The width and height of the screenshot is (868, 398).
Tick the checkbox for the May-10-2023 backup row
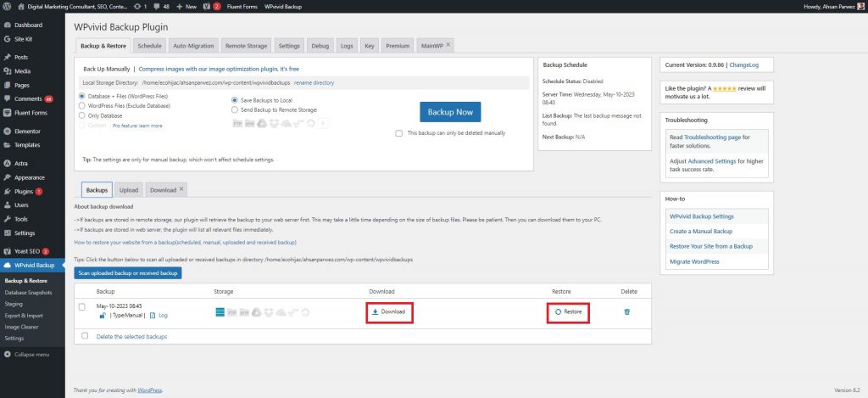coord(82,306)
